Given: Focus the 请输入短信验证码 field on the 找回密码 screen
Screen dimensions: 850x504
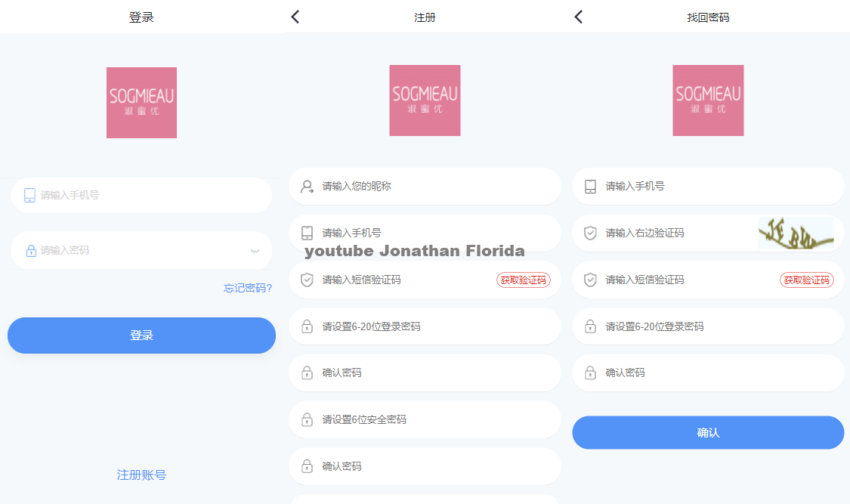Looking at the screenshot, I should [708, 280].
